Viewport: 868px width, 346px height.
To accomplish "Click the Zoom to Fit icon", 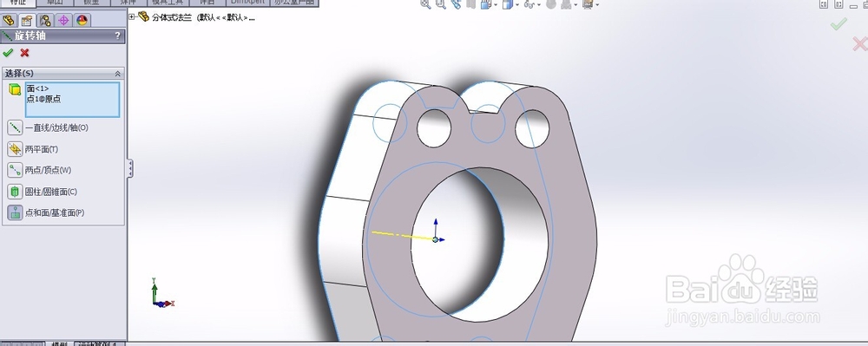I will click(425, 3).
